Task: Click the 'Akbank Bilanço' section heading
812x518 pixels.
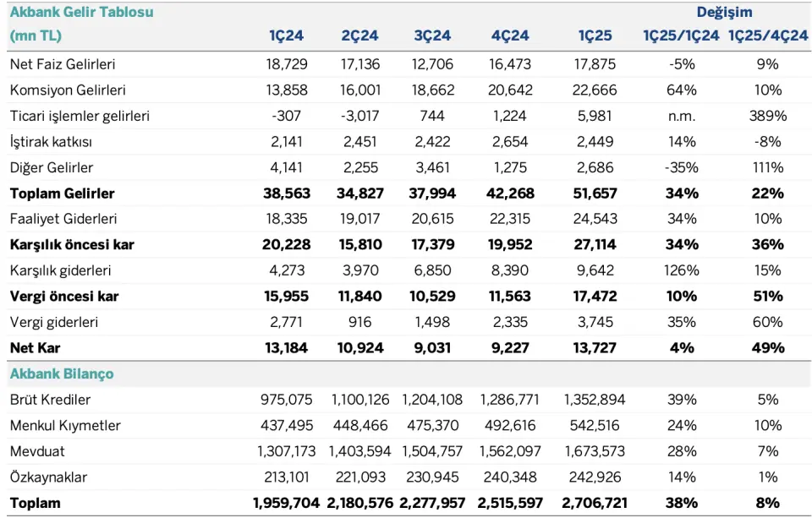Action: 62,374
